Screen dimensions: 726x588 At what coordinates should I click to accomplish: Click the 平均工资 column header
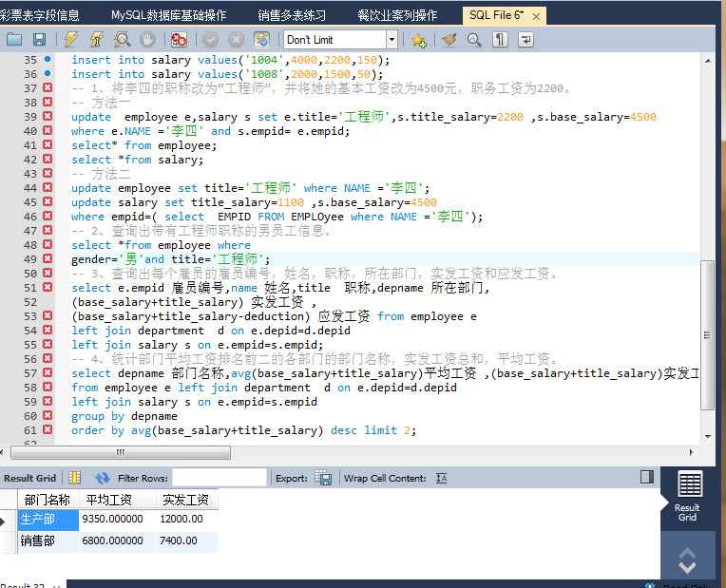108,500
